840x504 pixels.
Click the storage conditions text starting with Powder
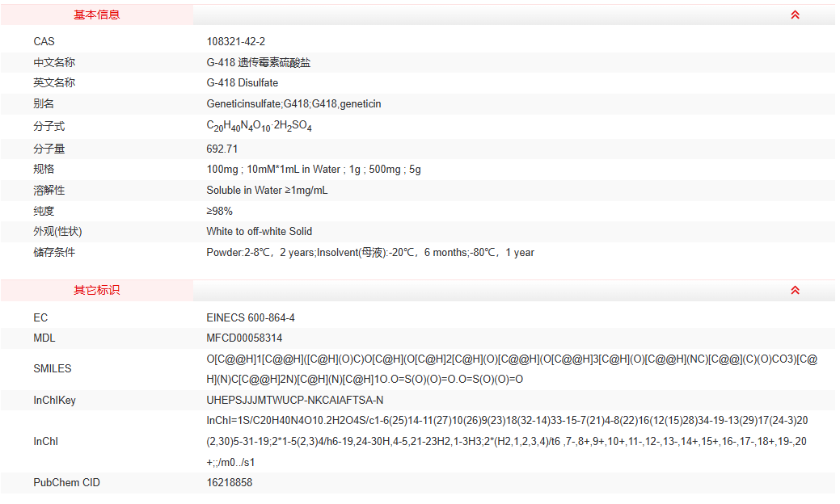point(370,252)
